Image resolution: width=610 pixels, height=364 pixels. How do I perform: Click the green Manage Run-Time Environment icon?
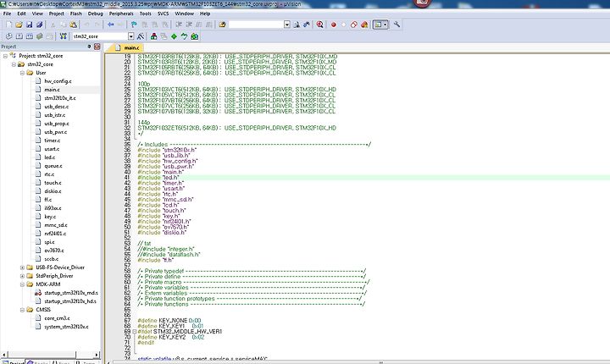pos(174,36)
